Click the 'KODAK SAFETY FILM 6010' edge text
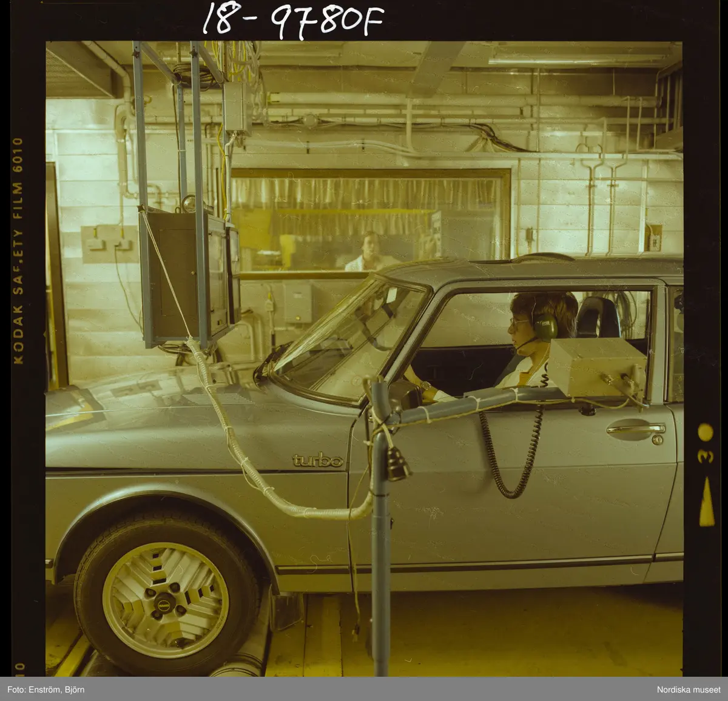The width and height of the screenshot is (728, 701). pyautogui.click(x=18, y=250)
